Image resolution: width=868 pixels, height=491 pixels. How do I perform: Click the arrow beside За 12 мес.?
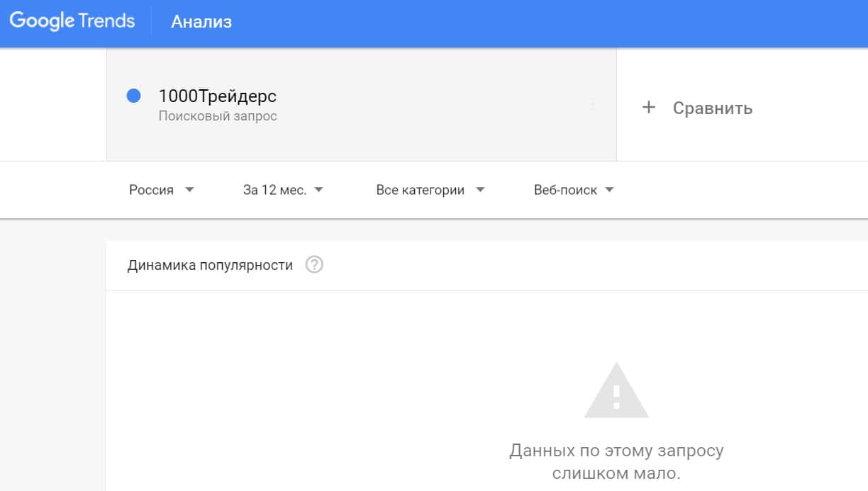click(318, 190)
